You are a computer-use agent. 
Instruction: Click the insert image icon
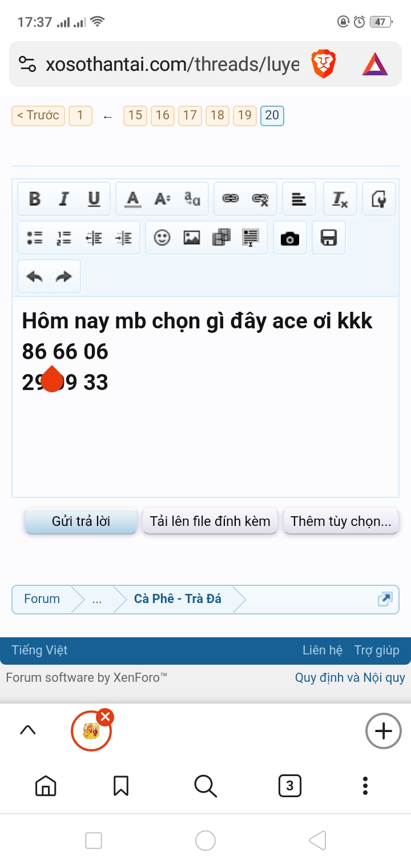[x=192, y=238]
